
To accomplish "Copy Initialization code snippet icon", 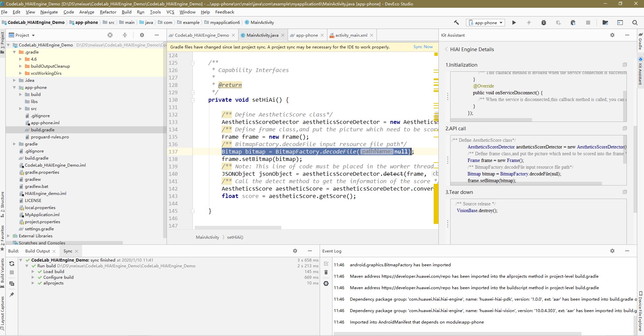I will pos(625,65).
